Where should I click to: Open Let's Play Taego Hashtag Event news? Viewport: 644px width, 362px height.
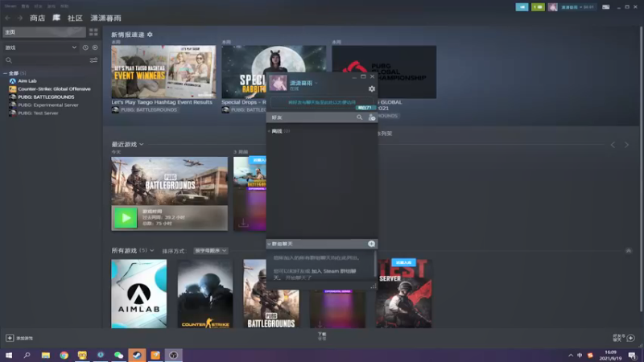click(x=163, y=72)
